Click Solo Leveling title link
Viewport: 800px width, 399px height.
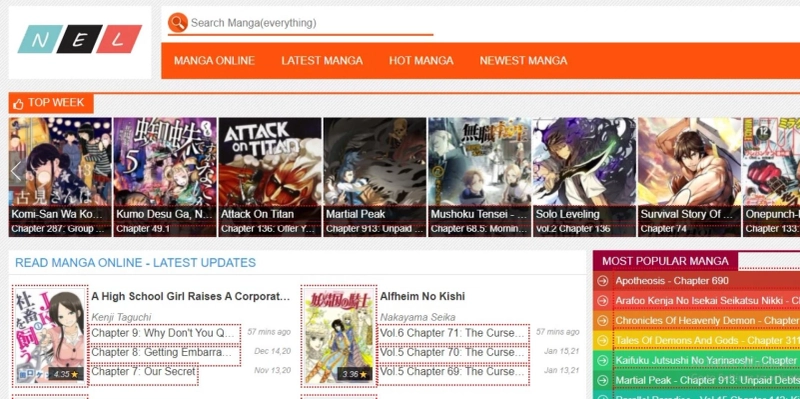click(567, 214)
